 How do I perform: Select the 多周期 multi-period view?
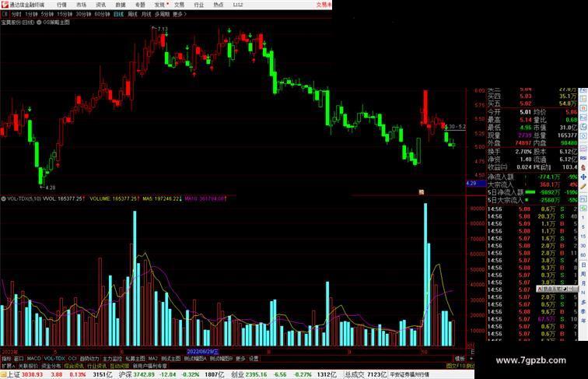tap(162, 14)
